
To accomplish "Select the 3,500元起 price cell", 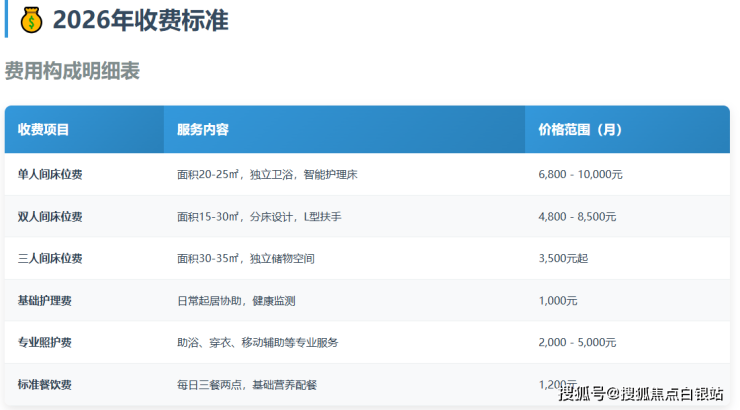I will pos(563,258).
